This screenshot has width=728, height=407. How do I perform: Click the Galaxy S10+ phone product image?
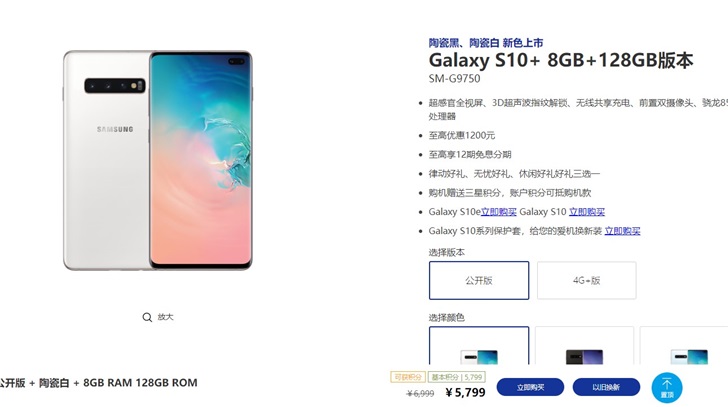158,160
